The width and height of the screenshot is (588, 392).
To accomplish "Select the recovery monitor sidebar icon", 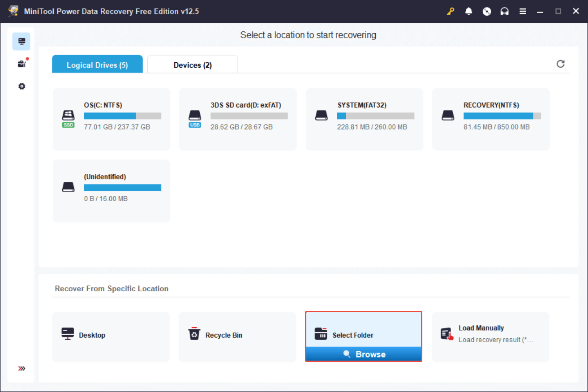I will pyautogui.click(x=21, y=41).
